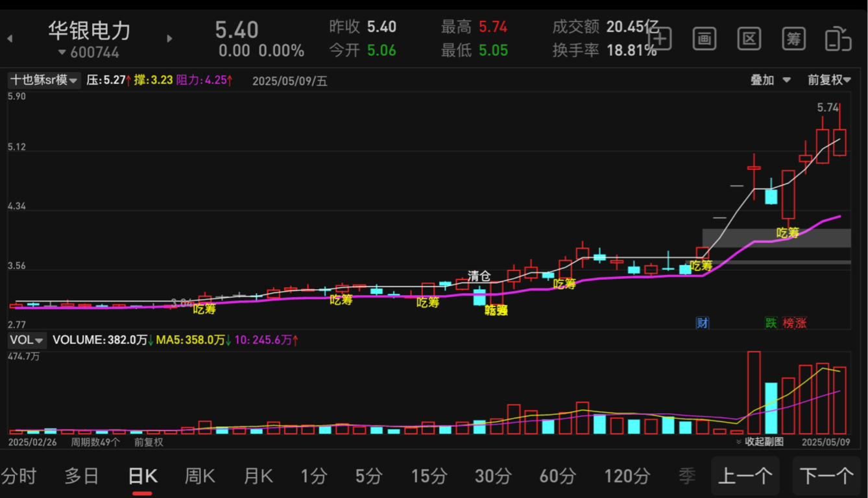
Task: Open the drawing tool 画 icon
Action: (x=705, y=39)
